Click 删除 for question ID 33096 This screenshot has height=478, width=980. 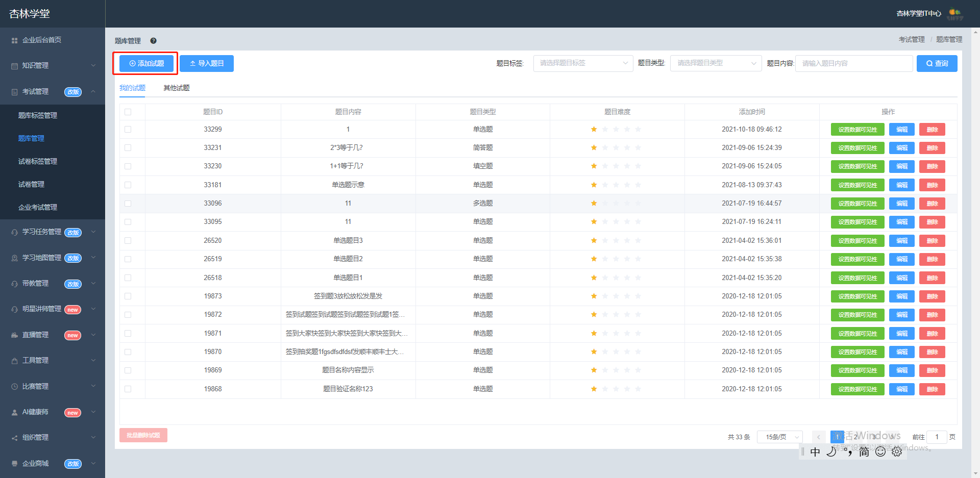[x=933, y=204]
